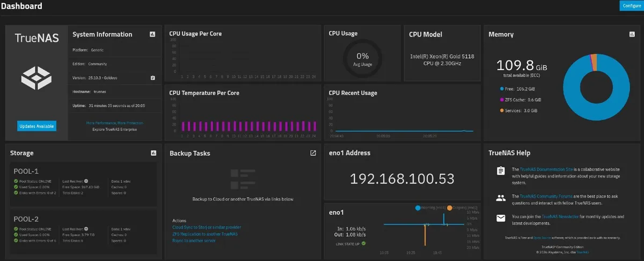This screenshot has height=261, width=644.
Task: Open Memory reports chart icon
Action: [632, 34]
